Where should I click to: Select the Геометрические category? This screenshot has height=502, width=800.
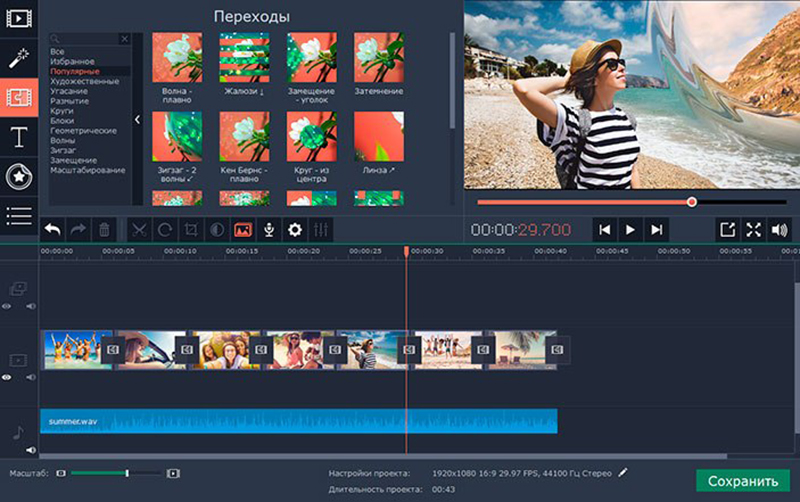[83, 131]
